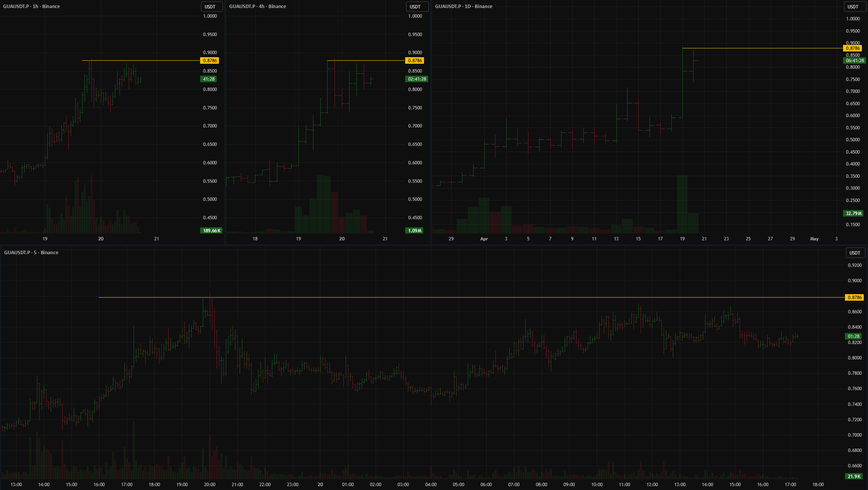Open the USDT currency selector on the 1D chart
The width and height of the screenshot is (868, 490).
(855, 7)
